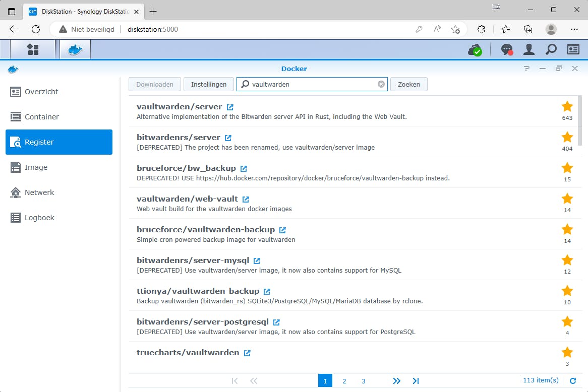The width and height of the screenshot is (588, 392).
Task: Open the Netwerk section
Action: (x=59, y=192)
